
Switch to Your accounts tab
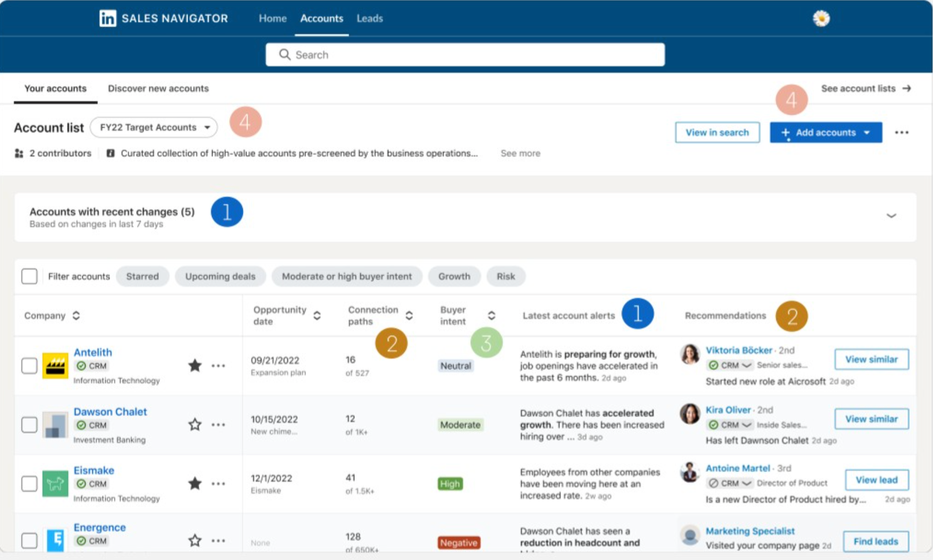pos(55,88)
